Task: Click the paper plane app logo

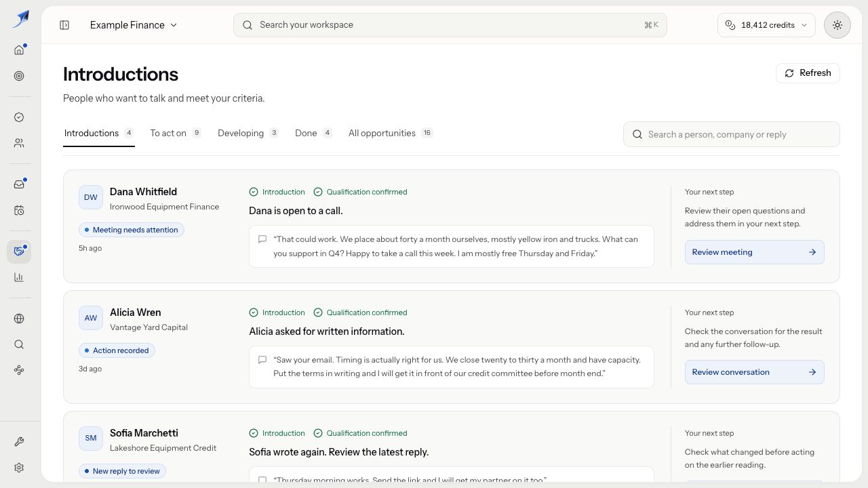Action: 20,18
